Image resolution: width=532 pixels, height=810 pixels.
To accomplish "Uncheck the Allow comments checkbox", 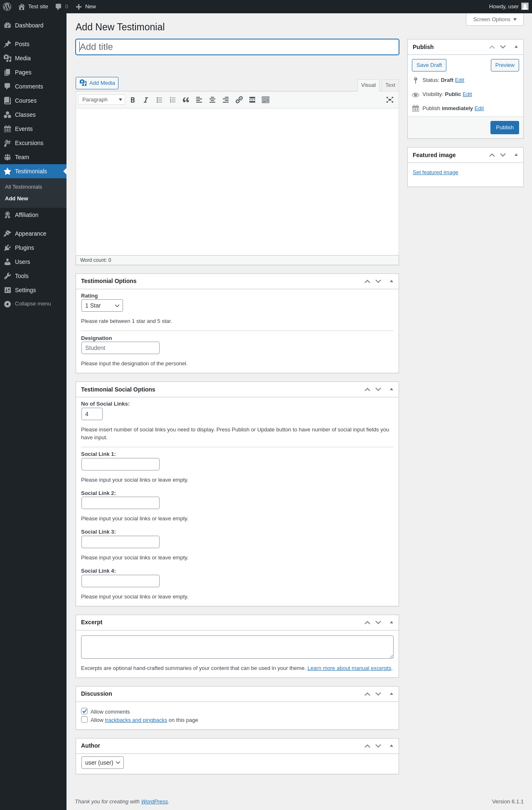I will pos(84,711).
